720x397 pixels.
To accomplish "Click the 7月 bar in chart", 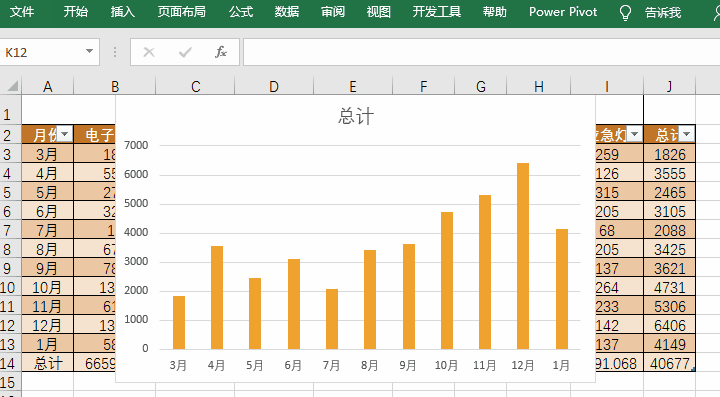I will [332, 319].
